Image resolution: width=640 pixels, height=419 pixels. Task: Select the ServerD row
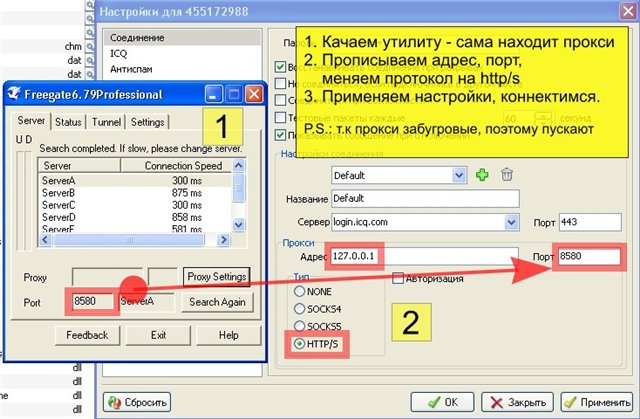click(x=135, y=217)
